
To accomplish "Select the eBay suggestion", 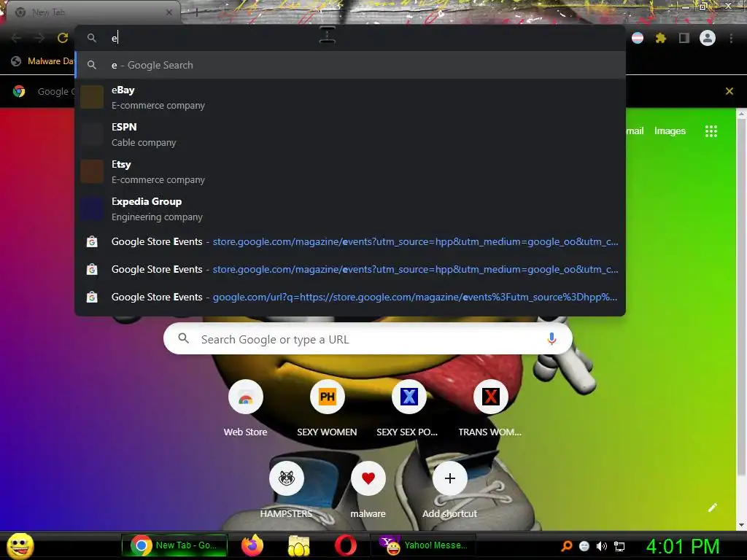I will [x=350, y=97].
